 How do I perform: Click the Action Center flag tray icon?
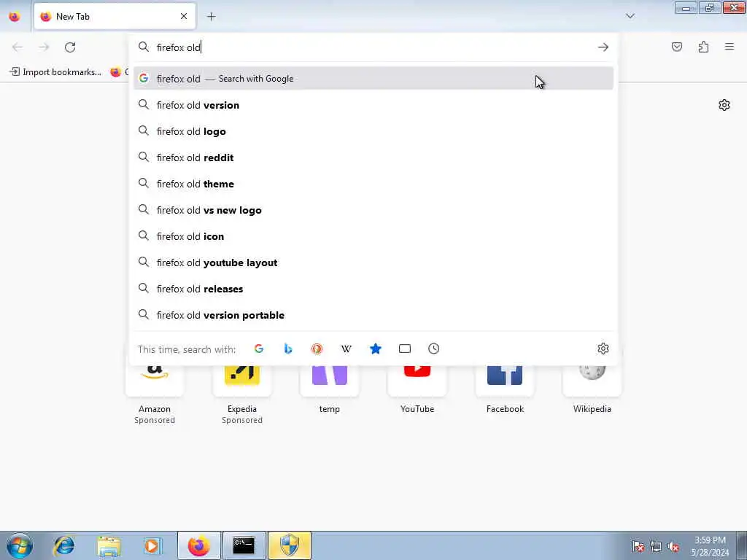tap(638, 546)
